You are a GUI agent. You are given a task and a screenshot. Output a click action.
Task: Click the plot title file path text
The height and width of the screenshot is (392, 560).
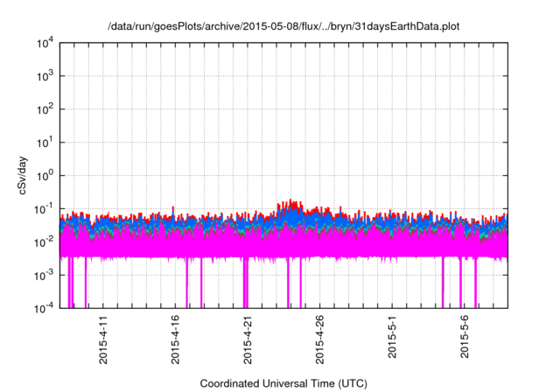(283, 26)
